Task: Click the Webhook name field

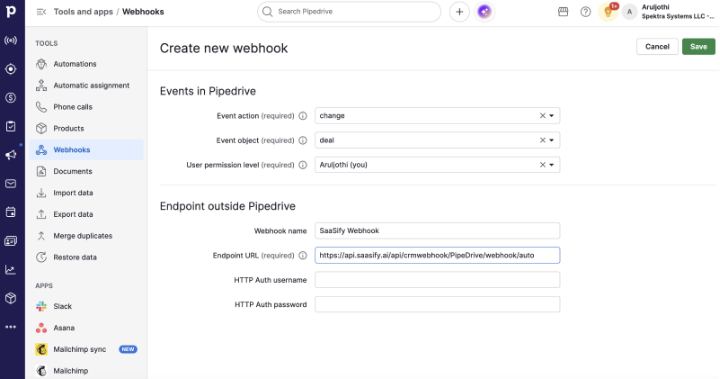Action: [x=437, y=231]
